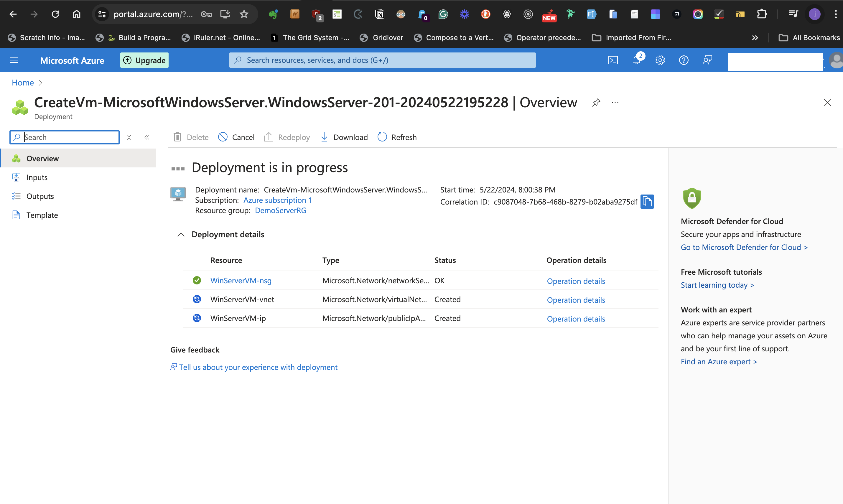Open the portal hamburger menu
This screenshot has height=504, width=843.
[14, 60]
